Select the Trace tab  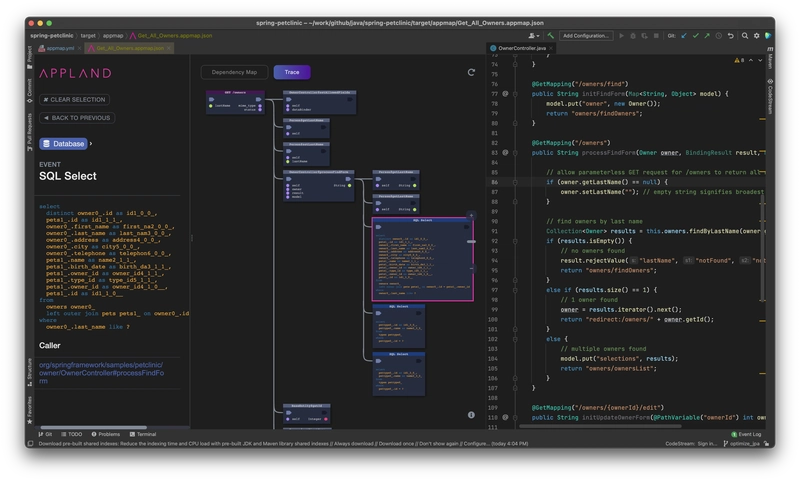292,72
